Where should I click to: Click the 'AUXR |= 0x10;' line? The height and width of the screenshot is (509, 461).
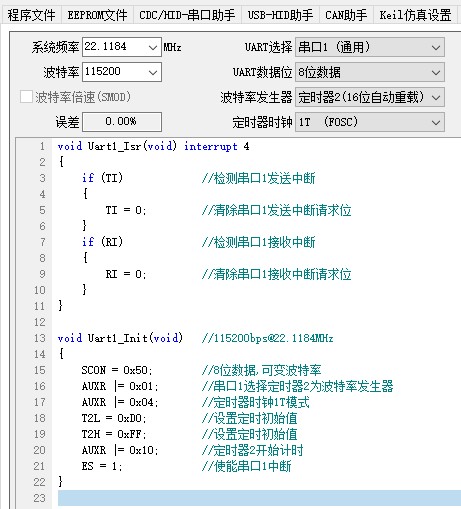coord(120,450)
